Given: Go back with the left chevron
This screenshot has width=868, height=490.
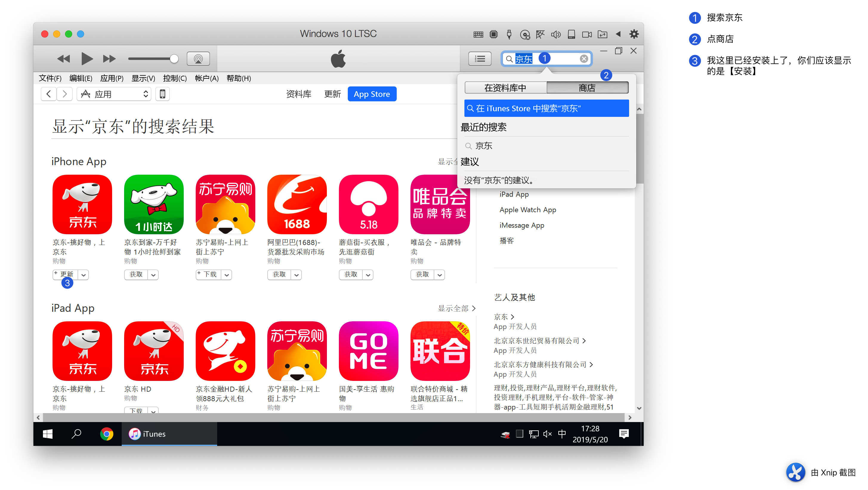Looking at the screenshot, I should tap(49, 94).
